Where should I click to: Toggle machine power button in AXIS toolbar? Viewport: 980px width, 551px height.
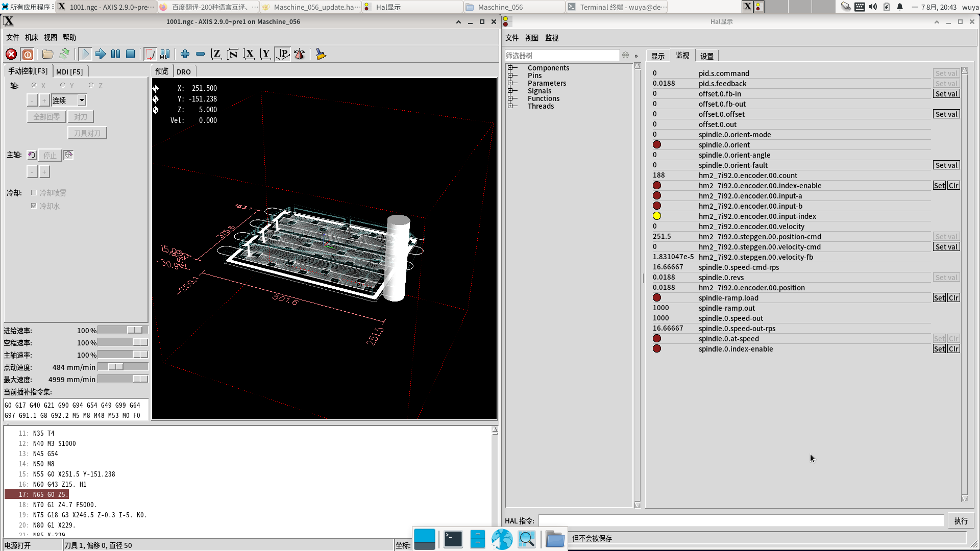(x=28, y=54)
